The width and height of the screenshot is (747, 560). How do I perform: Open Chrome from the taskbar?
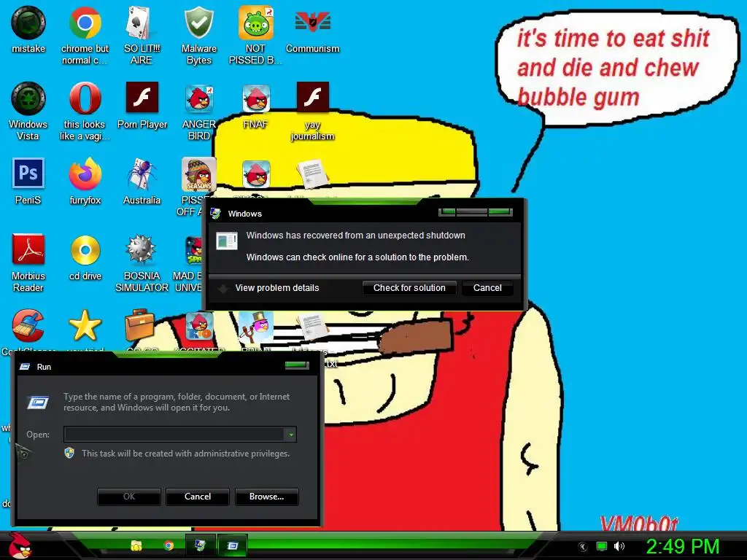click(x=169, y=545)
